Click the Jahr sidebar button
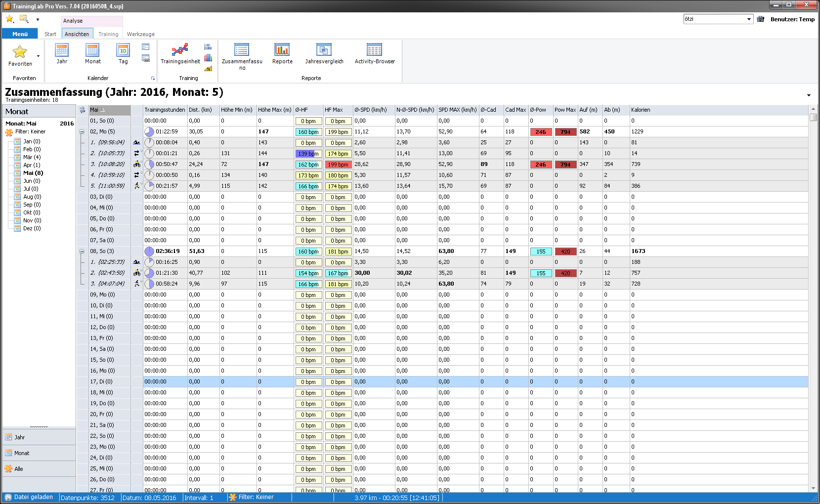The height and width of the screenshot is (504, 820). pyautogui.click(x=39, y=437)
